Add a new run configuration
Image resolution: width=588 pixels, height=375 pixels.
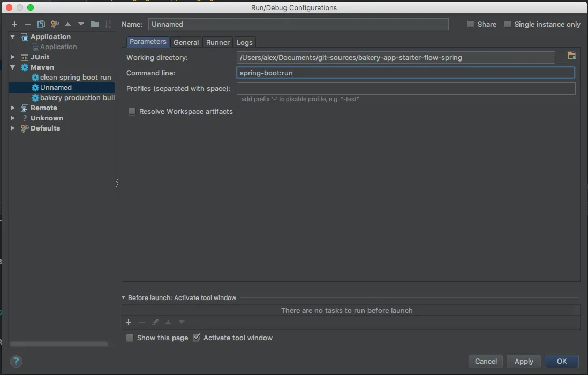tap(14, 24)
